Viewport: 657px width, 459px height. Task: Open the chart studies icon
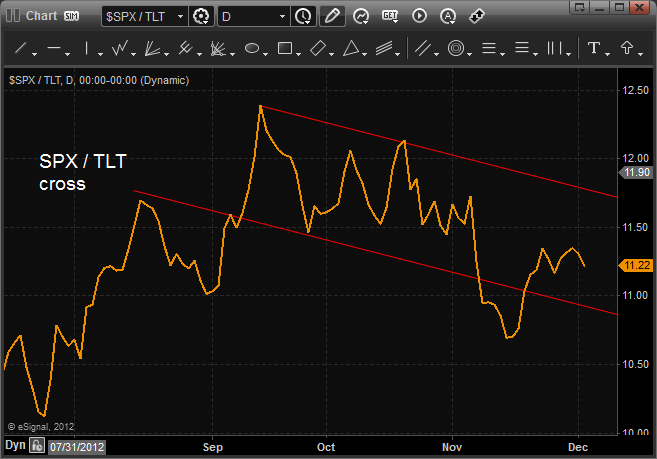click(361, 17)
